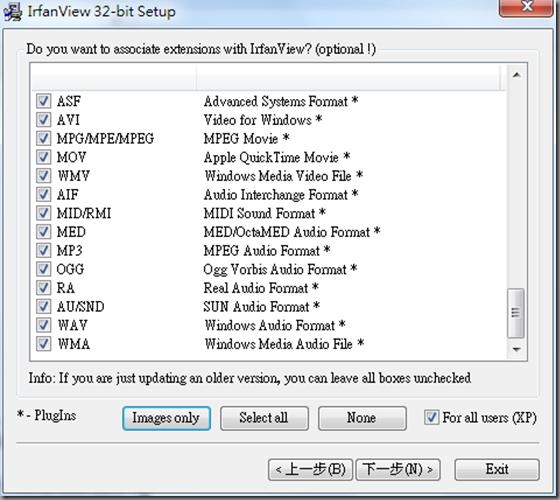
Task: Select the SUN Audio Format description
Action: (x=261, y=307)
